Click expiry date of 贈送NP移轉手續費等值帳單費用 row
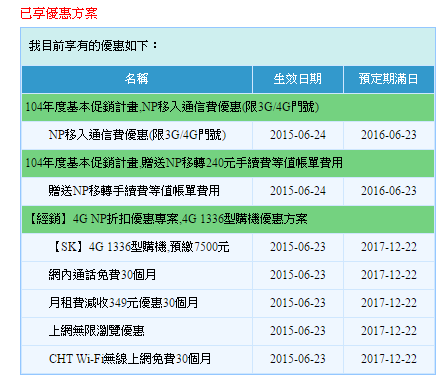The image size is (448, 383). click(x=389, y=191)
